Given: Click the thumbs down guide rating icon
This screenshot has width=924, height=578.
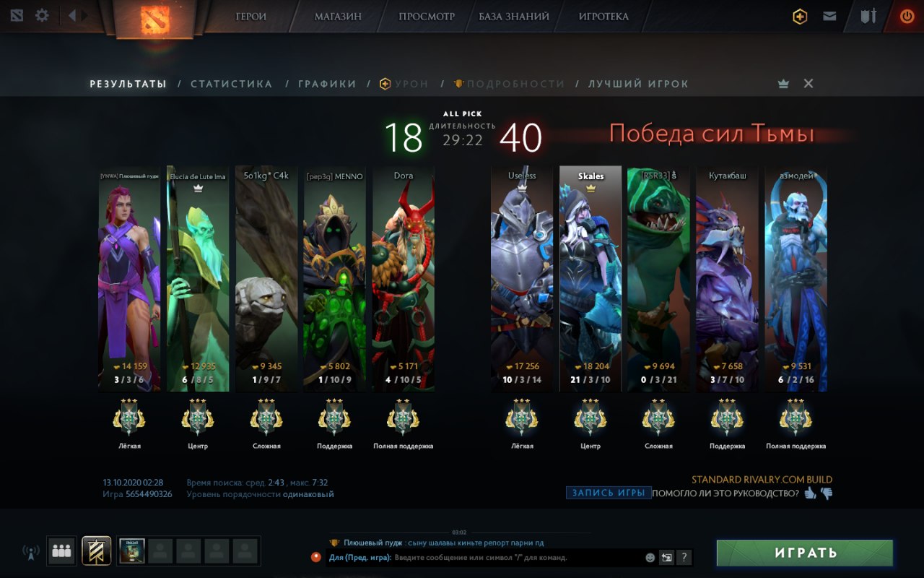Looking at the screenshot, I should coord(827,494).
